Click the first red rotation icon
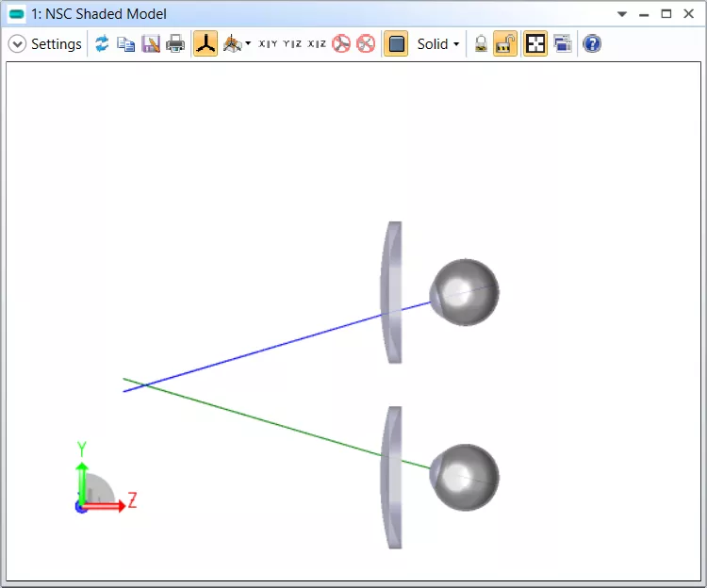 [341, 44]
